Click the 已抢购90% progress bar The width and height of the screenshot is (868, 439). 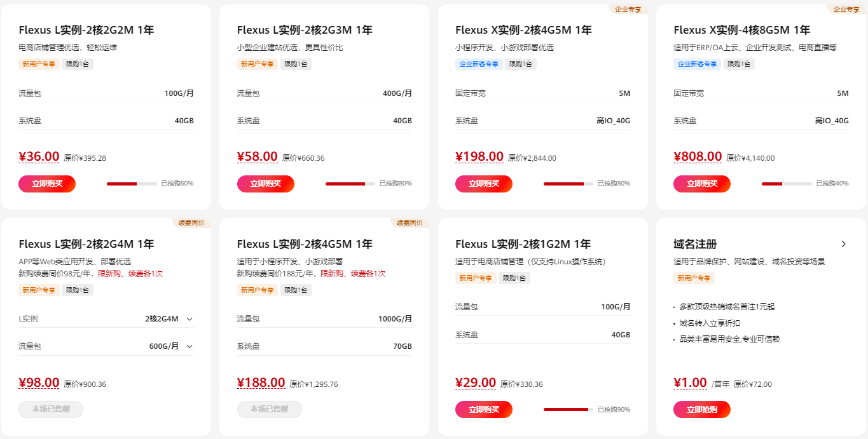coord(567,409)
